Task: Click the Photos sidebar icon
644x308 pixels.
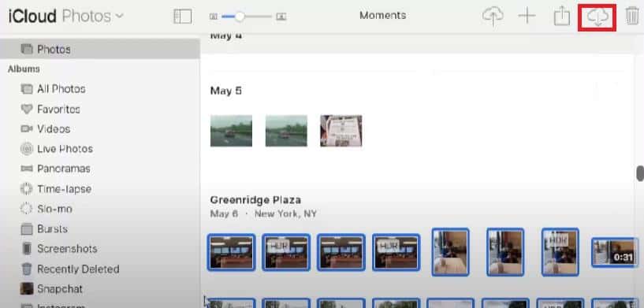Action: [27, 50]
